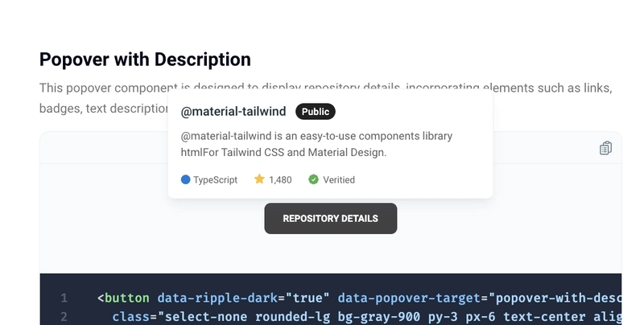Click the Popover with Description heading
Screen dimensions: 644x325
pyautogui.click(x=145, y=60)
